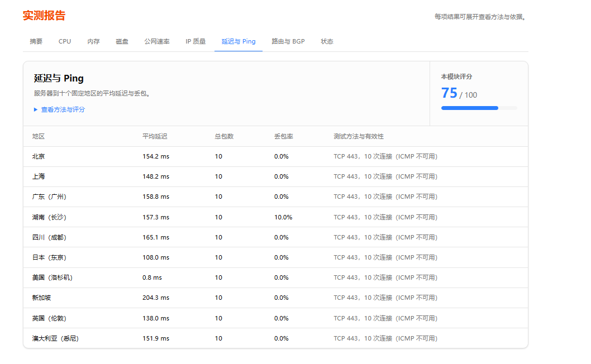Click the module score progress bar
591x364 pixels.
coord(479,108)
